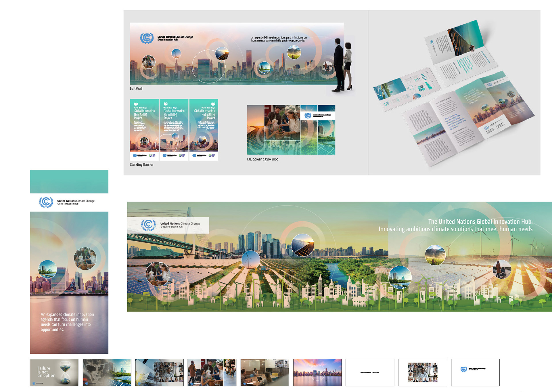The width and height of the screenshot is (552, 392).
Task: Click the LCD Screen 1920x1080 collage image
Action: point(291,130)
